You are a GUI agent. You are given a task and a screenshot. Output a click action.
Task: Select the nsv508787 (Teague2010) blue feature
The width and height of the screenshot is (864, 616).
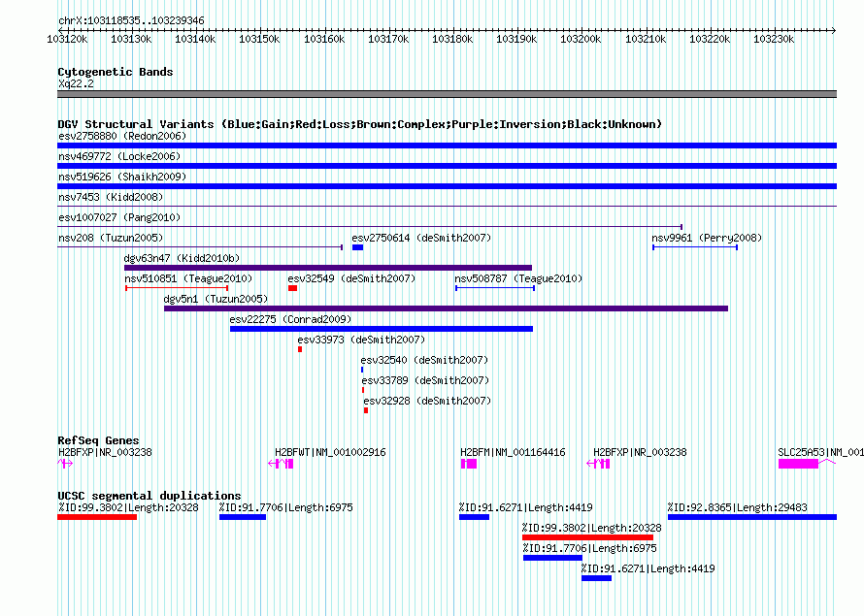tap(495, 288)
